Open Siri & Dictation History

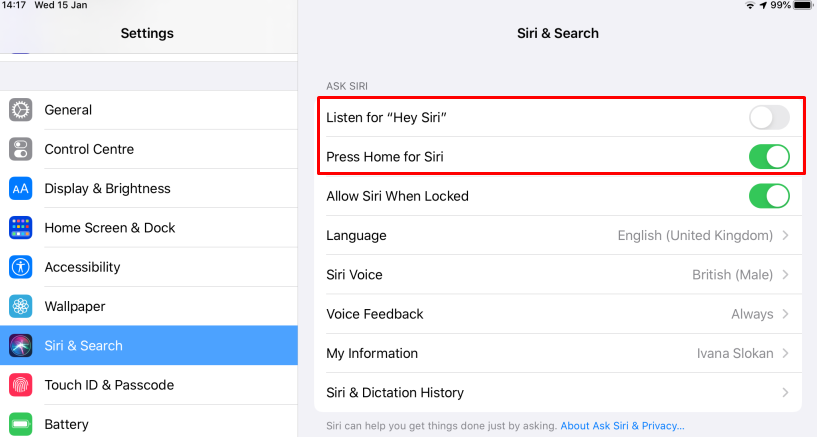pos(557,393)
